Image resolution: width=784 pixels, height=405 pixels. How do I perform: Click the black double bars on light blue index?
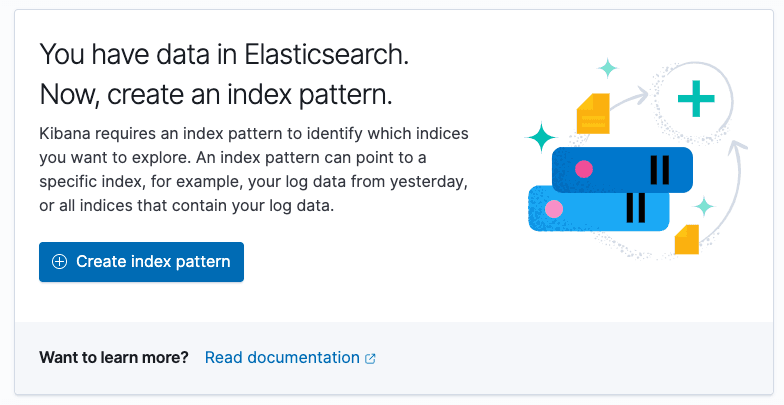tap(635, 207)
